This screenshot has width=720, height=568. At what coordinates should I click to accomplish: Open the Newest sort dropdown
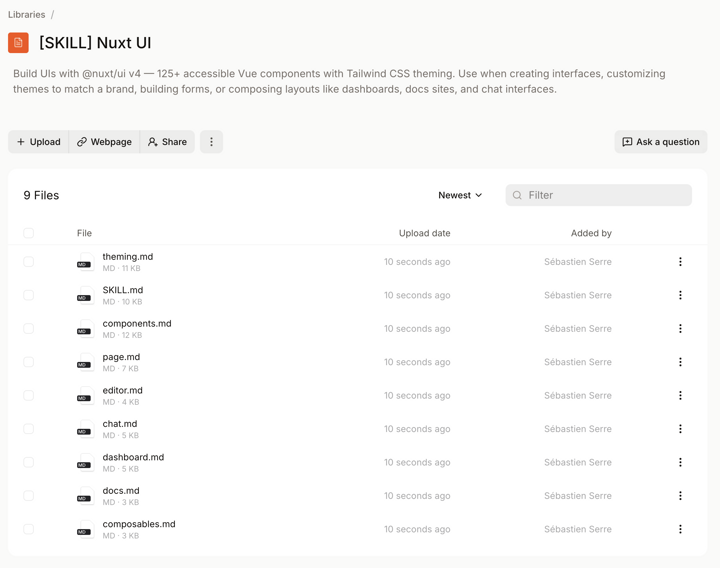[460, 195]
